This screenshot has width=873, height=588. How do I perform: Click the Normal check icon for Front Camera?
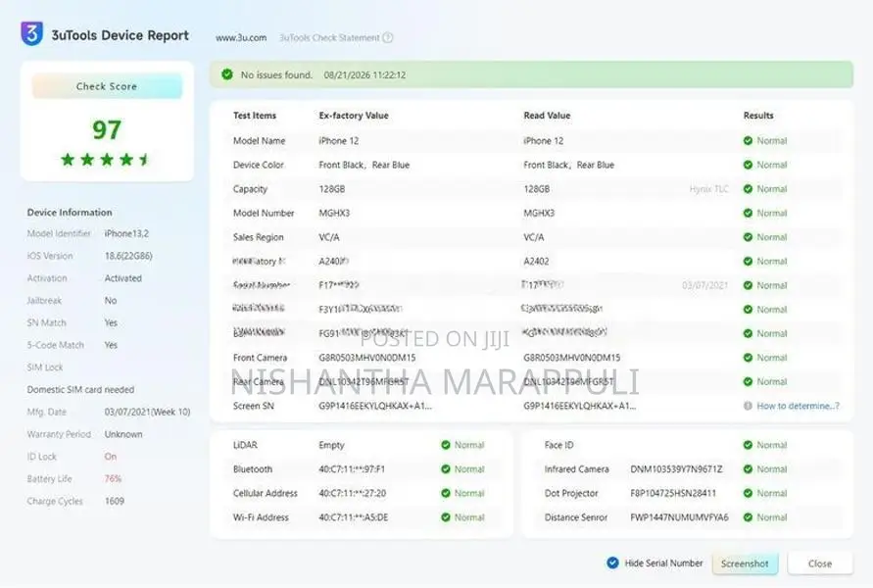point(748,358)
